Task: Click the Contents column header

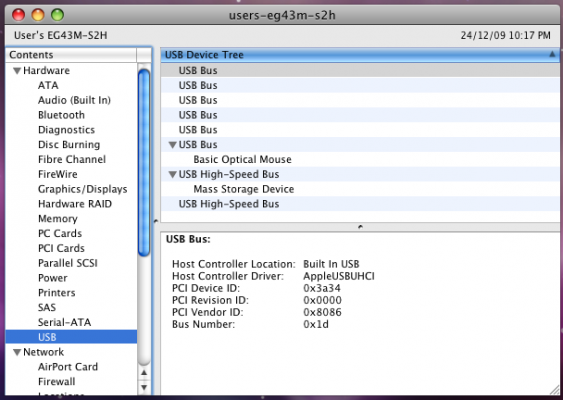Action: 71,55
